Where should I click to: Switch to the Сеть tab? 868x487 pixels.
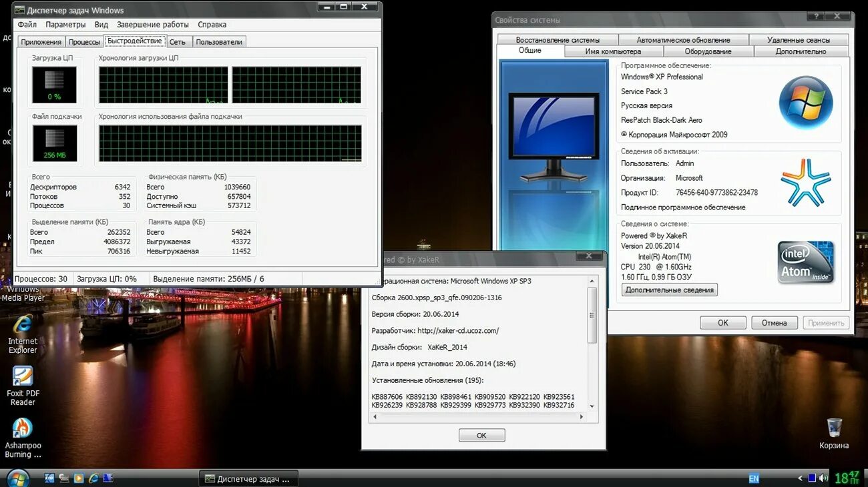[x=178, y=42]
